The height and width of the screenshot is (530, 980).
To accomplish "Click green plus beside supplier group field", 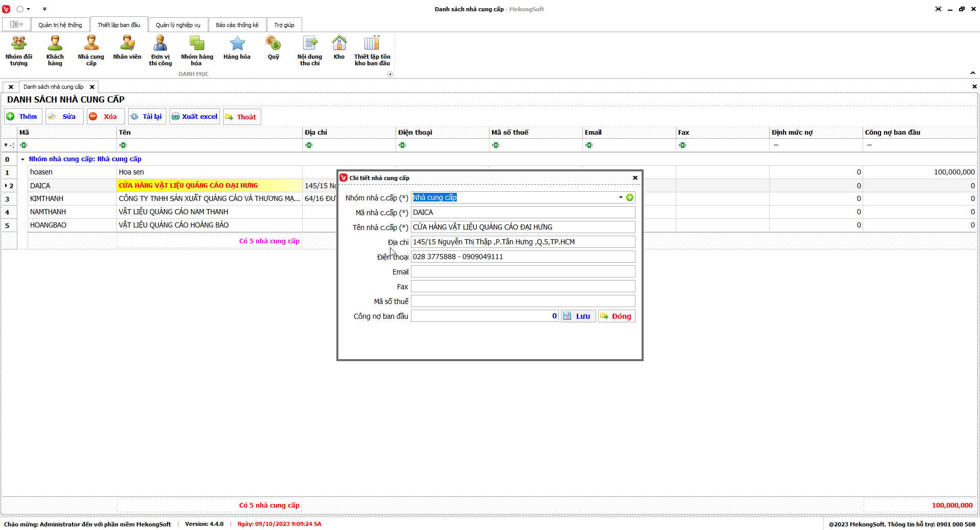I will pyautogui.click(x=630, y=197).
